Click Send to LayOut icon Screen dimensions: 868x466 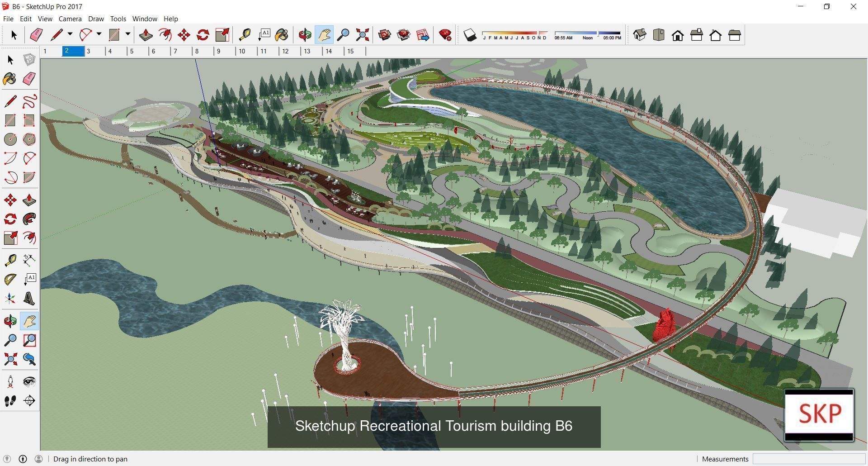[423, 35]
